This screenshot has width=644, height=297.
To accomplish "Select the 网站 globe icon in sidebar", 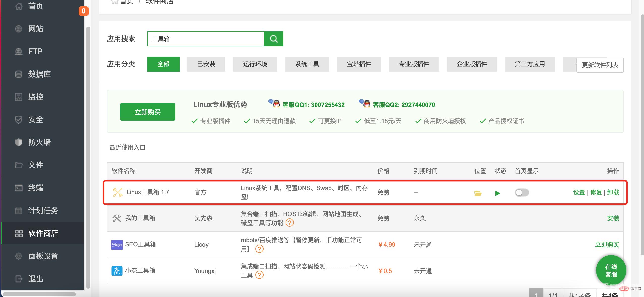I will [x=19, y=29].
